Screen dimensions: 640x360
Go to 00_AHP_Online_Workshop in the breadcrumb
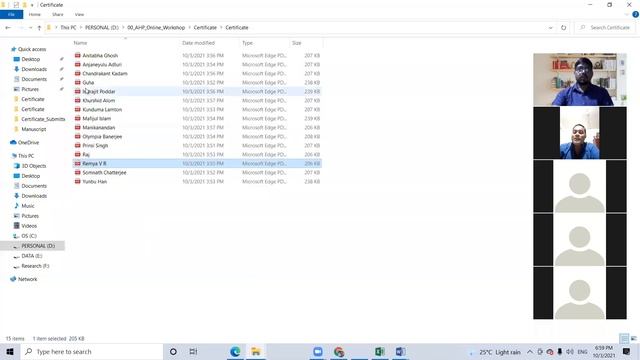[156, 28]
